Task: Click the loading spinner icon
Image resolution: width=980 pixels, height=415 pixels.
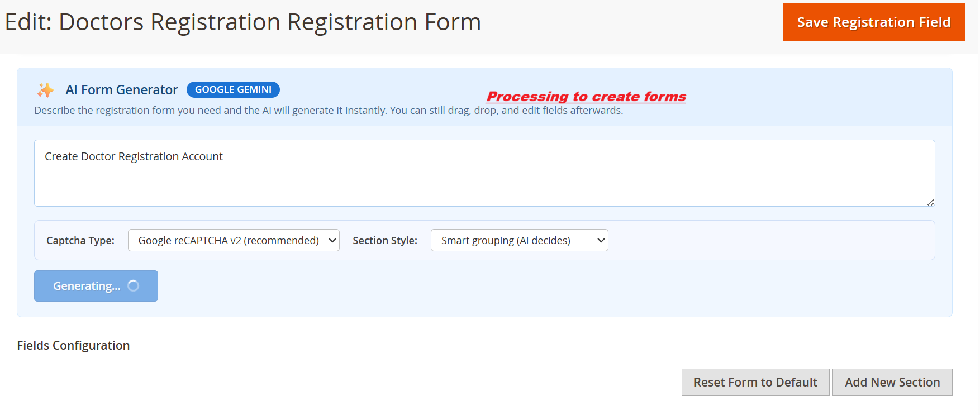Action: [134, 286]
